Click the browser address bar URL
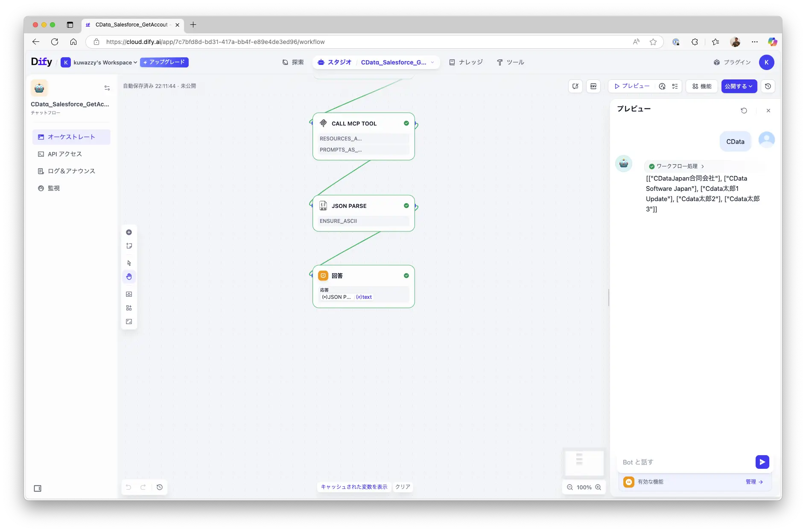 (x=215, y=42)
